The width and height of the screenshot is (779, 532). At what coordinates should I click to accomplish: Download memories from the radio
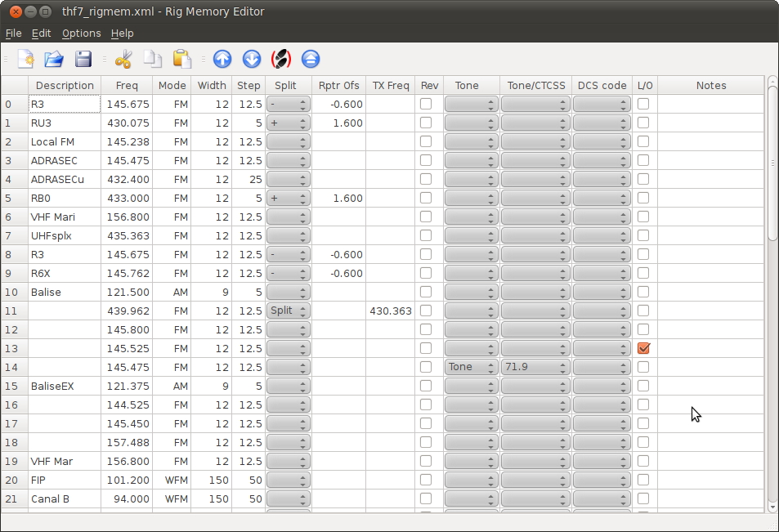[x=251, y=59]
